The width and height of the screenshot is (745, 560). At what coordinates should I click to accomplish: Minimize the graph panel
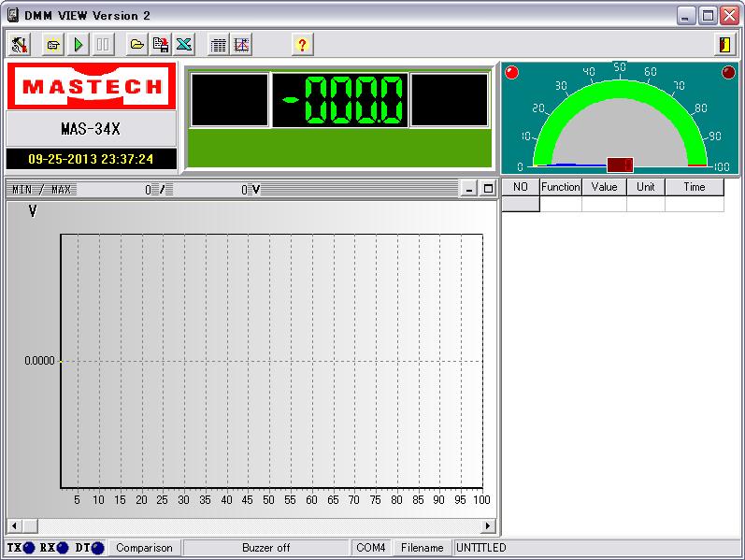tap(469, 189)
